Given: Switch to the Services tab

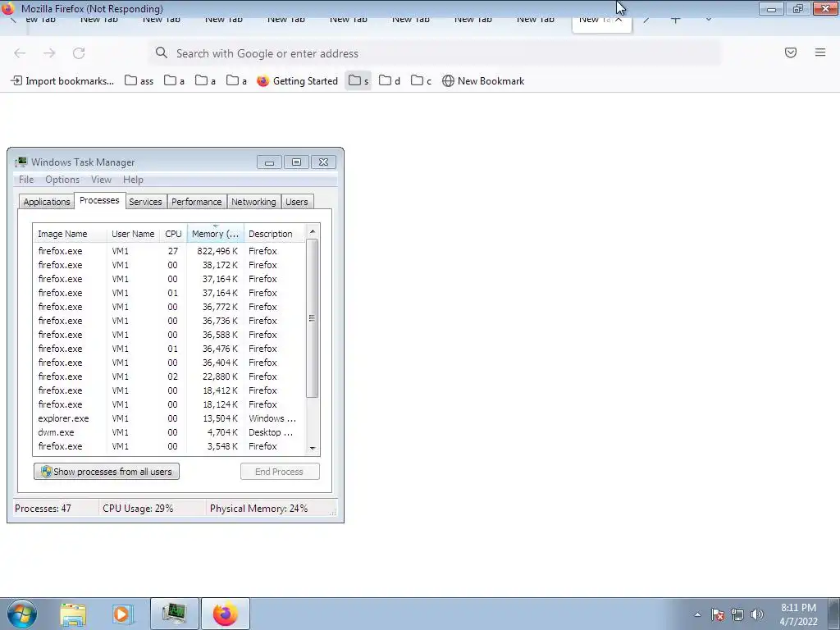Looking at the screenshot, I should tap(145, 202).
